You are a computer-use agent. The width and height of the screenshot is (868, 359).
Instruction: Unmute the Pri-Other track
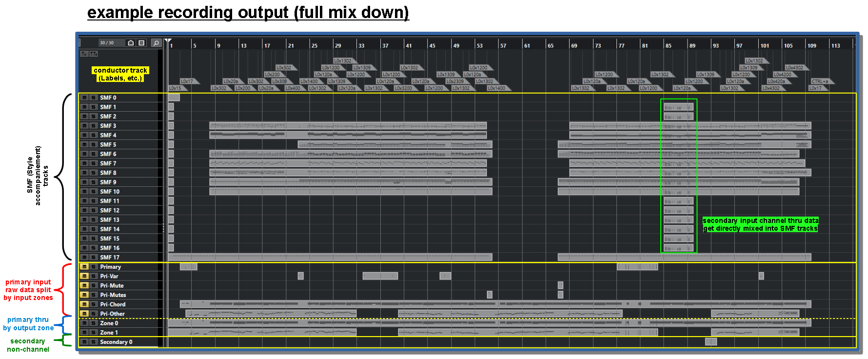click(x=84, y=314)
